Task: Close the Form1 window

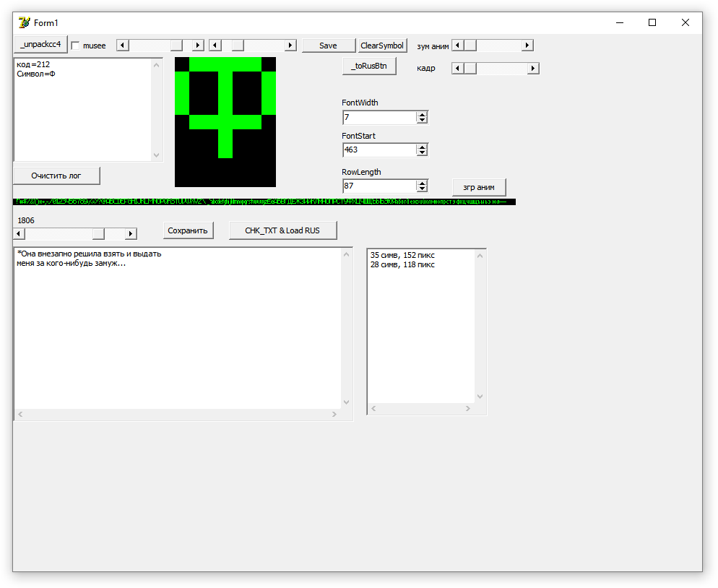Action: pyautogui.click(x=685, y=22)
